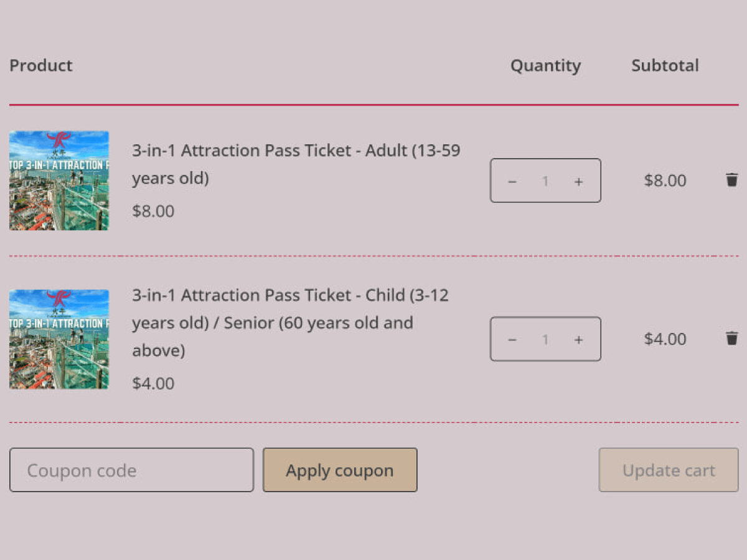
Task: Click the Adult ticket $8.00 subtotal
Action: pyautogui.click(x=665, y=180)
